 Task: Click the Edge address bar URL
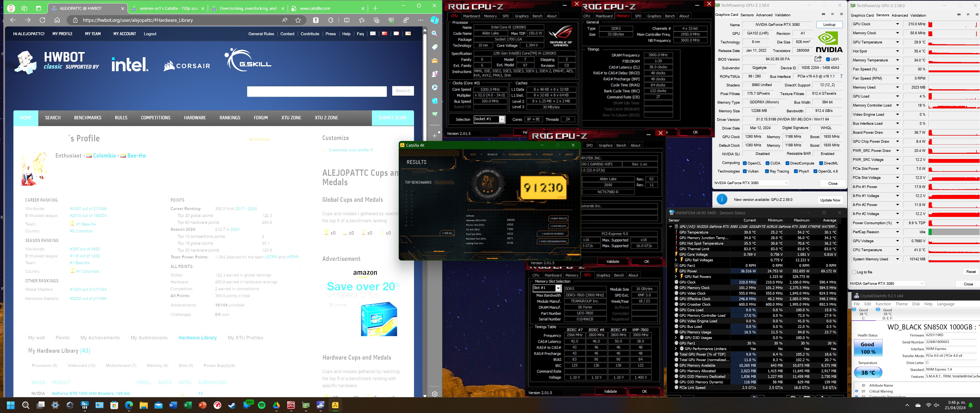point(138,20)
